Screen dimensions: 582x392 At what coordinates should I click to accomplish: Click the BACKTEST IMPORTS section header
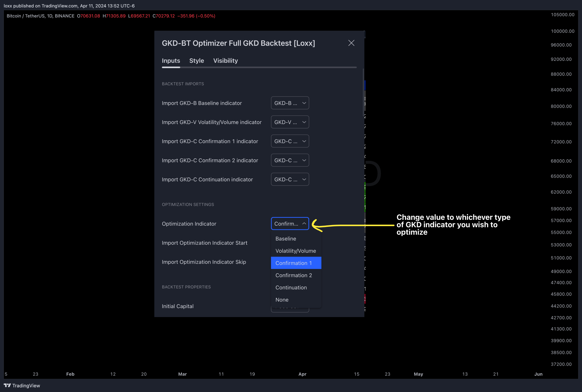183,84
